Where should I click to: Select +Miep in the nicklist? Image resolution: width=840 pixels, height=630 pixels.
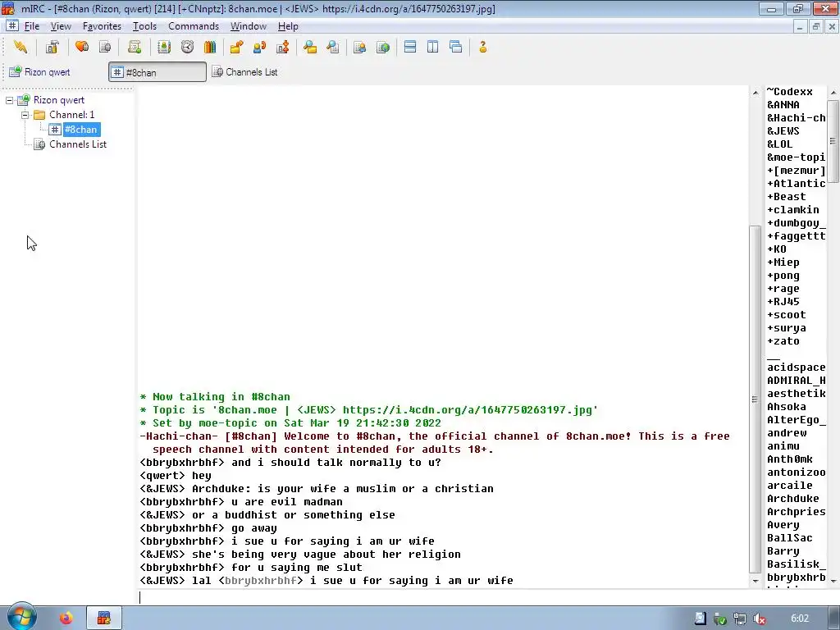(783, 262)
